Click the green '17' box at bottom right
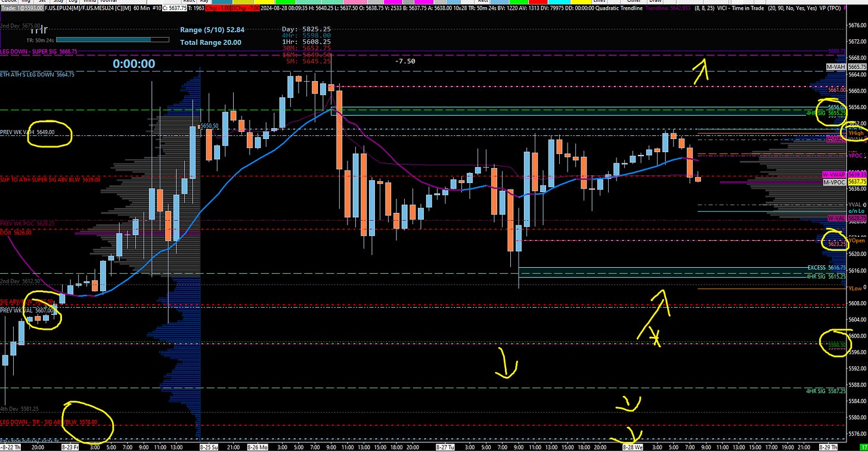The height and width of the screenshot is (452, 868). (x=863, y=447)
